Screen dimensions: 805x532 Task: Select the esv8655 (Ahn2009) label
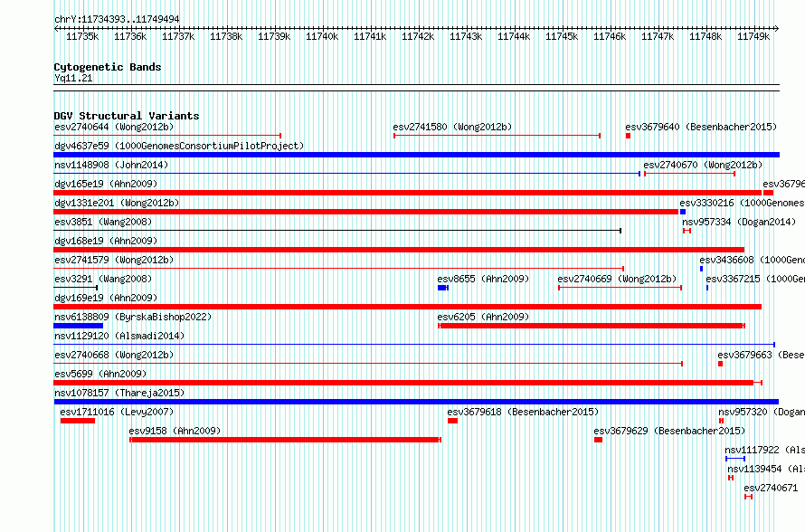click(x=483, y=279)
